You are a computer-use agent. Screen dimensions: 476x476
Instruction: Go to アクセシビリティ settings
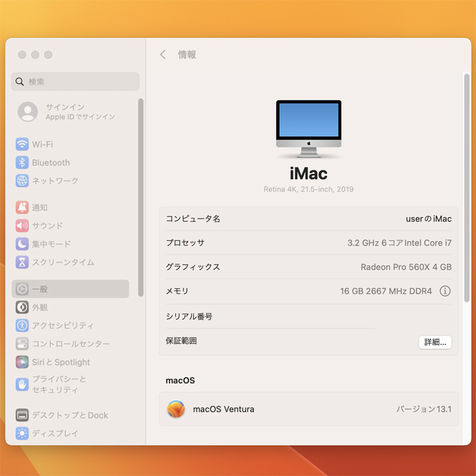pyautogui.click(x=63, y=325)
